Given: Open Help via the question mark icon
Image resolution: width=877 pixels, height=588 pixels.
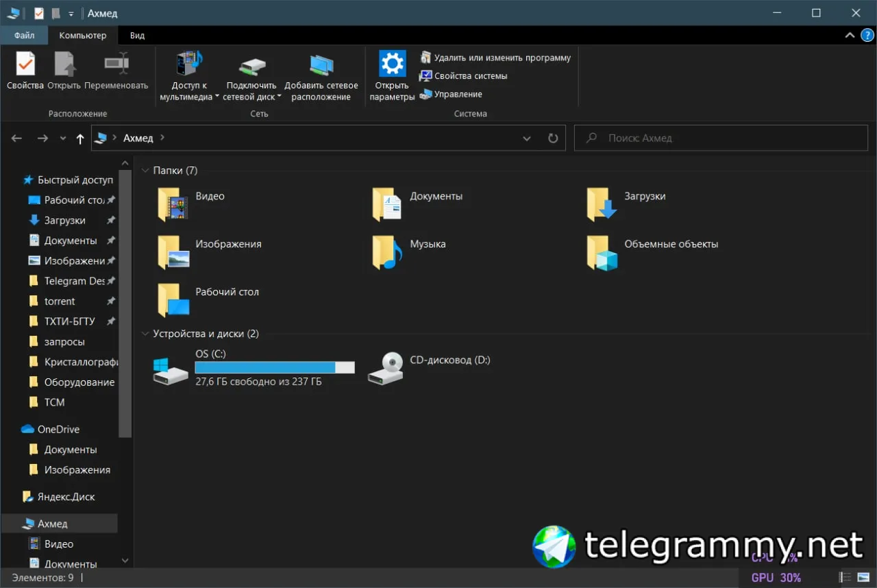Looking at the screenshot, I should pos(866,36).
